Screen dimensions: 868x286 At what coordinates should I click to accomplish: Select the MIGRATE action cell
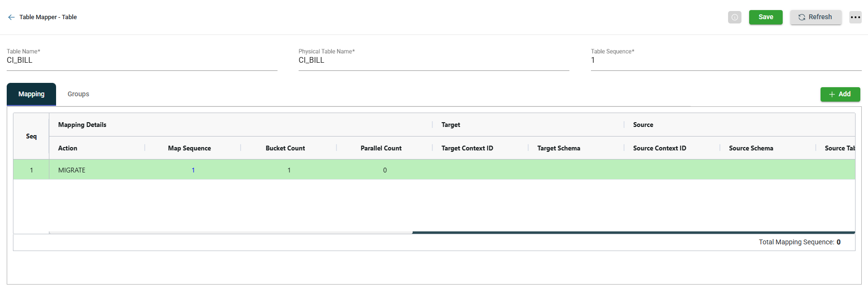click(x=72, y=170)
